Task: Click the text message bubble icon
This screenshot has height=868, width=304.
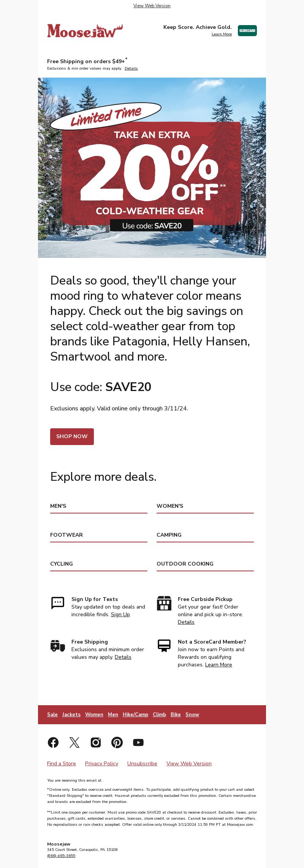Action: click(x=58, y=603)
